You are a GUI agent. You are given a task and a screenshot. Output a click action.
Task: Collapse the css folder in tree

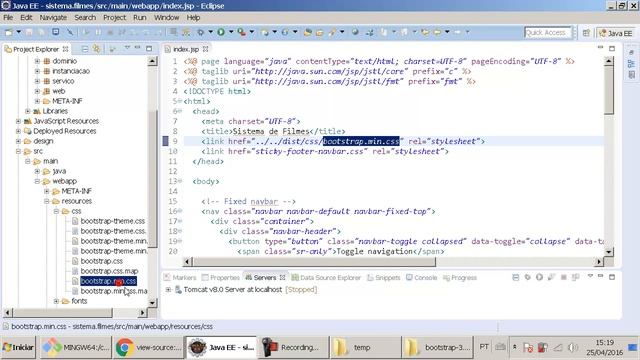56,211
